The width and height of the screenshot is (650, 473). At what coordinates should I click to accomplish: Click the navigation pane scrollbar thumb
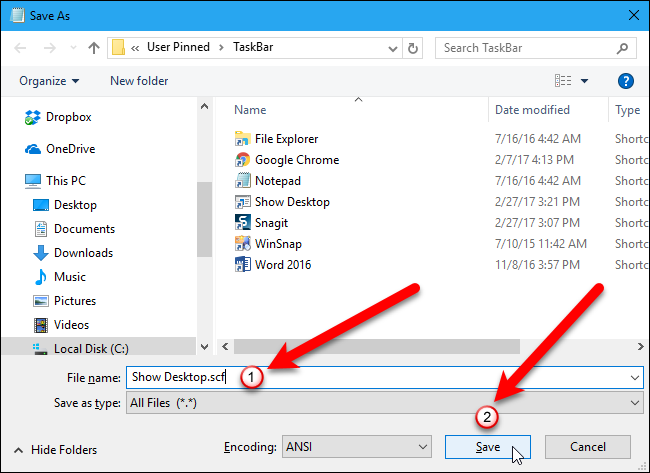204,220
